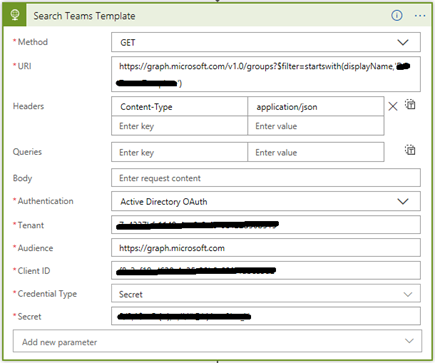Click the Content-Type header key cell

click(179, 107)
